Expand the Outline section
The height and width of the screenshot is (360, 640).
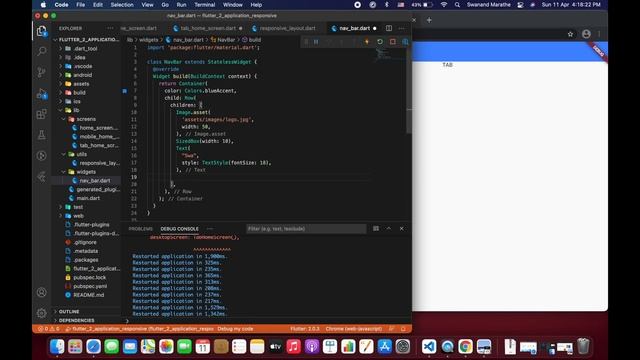coord(69,311)
